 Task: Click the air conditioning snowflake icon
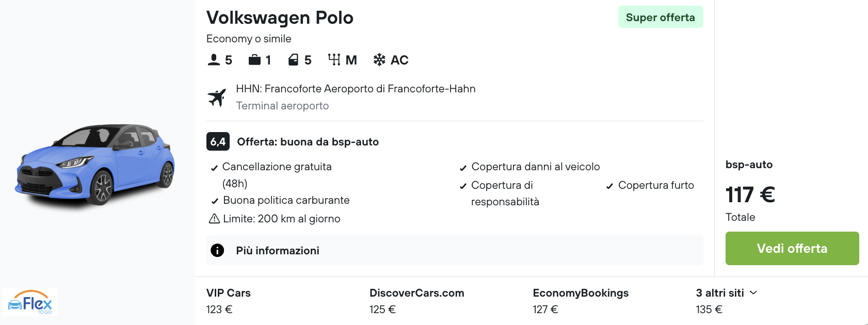point(379,60)
